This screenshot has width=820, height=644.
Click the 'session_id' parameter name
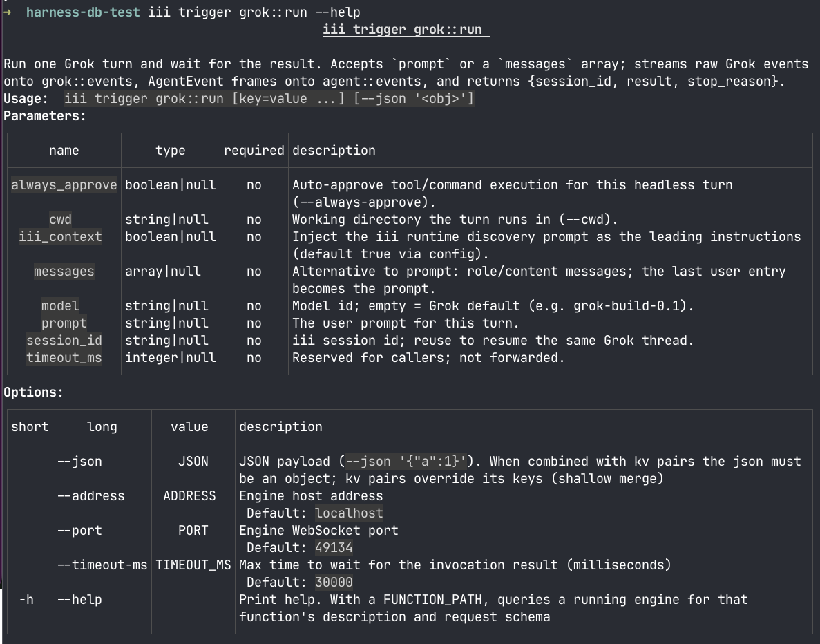tap(64, 341)
